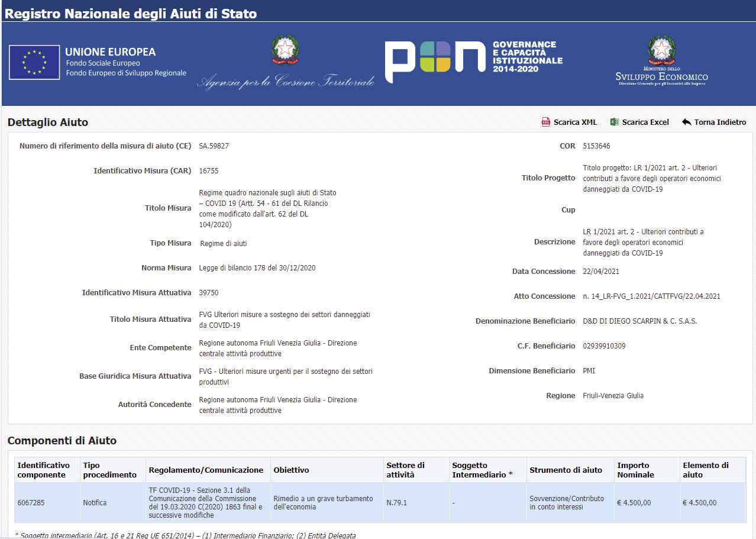The width and height of the screenshot is (756, 539).
Task: Click the Agenzia per la Coesione Territoriale emblem
Action: [286, 62]
